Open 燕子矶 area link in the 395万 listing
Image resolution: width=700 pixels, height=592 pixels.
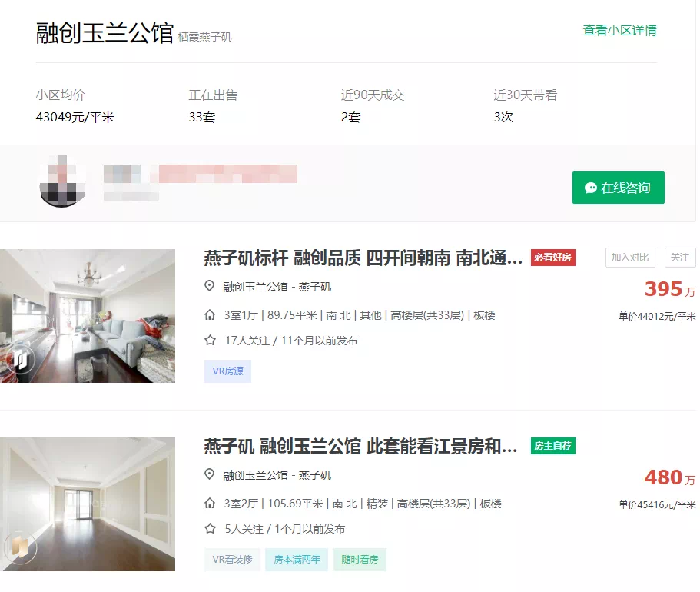pyautogui.click(x=315, y=287)
